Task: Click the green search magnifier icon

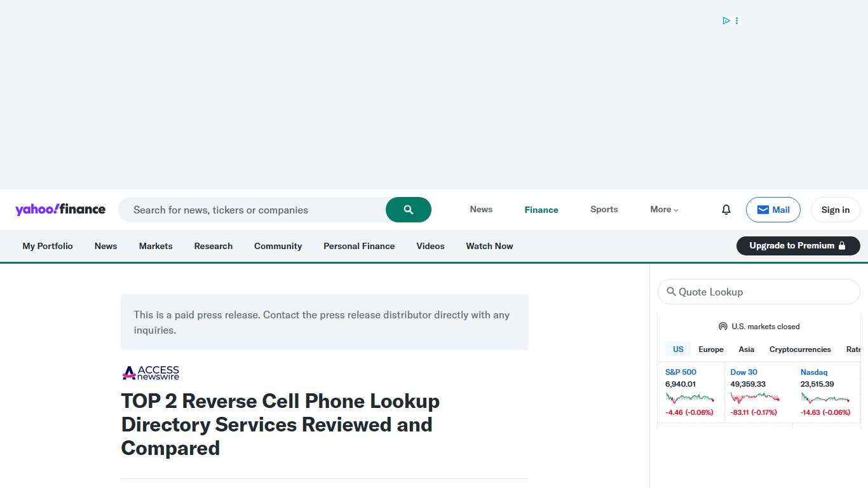Action: [408, 209]
